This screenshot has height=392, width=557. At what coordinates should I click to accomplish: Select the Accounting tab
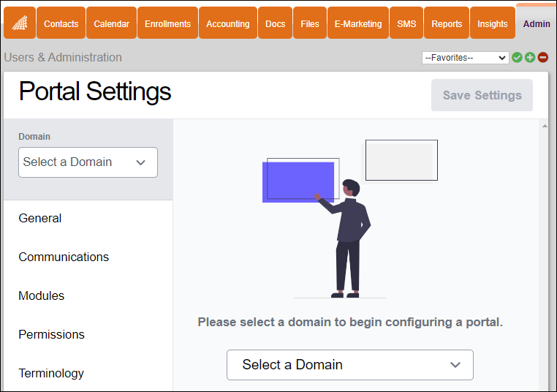pos(227,23)
